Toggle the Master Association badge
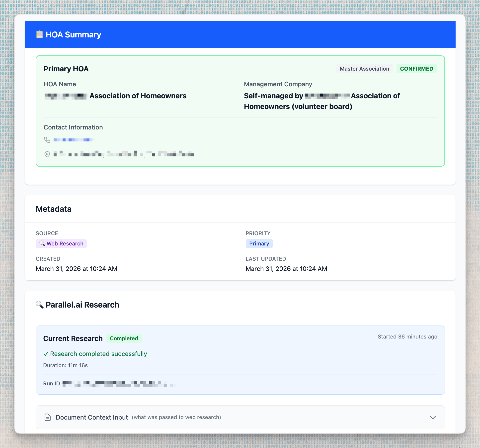This screenshot has height=448, width=480. [x=364, y=69]
